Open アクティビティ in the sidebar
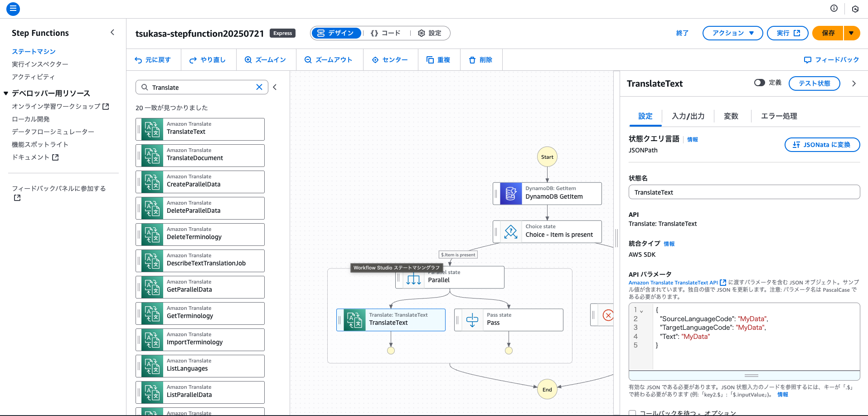Viewport: 868px width, 416px height. pos(33,77)
